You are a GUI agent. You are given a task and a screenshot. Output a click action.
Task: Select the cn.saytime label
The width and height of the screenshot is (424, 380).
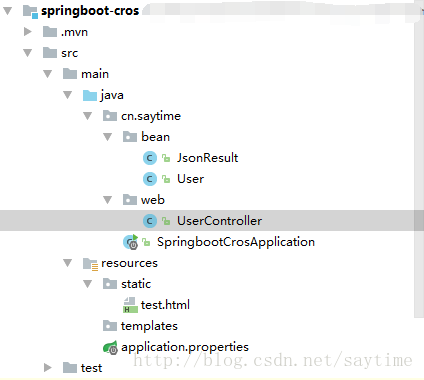(x=151, y=116)
